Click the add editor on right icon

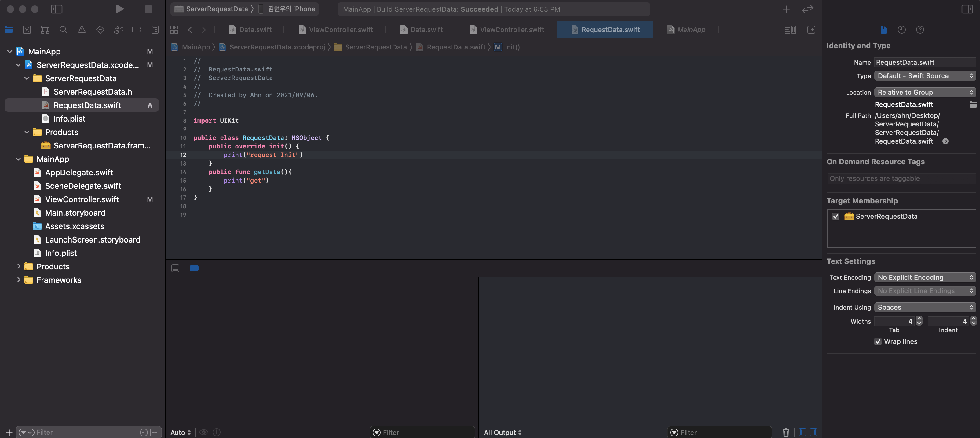(811, 30)
